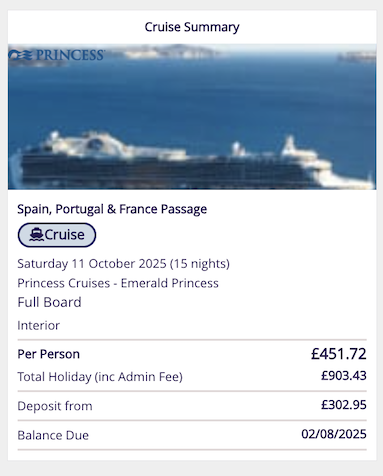Click Total Holiday (inc Admin Fee) label

tap(100, 377)
